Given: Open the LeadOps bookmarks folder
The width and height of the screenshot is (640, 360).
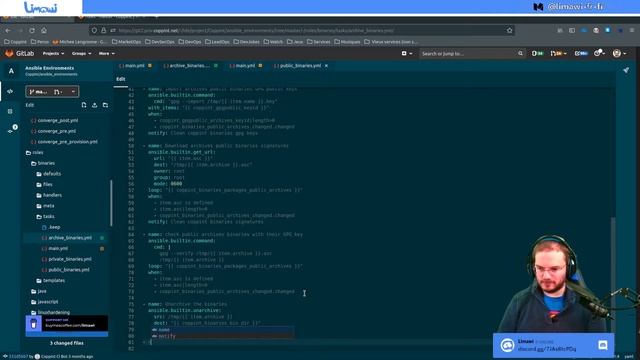Looking at the screenshot, I should (217, 42).
